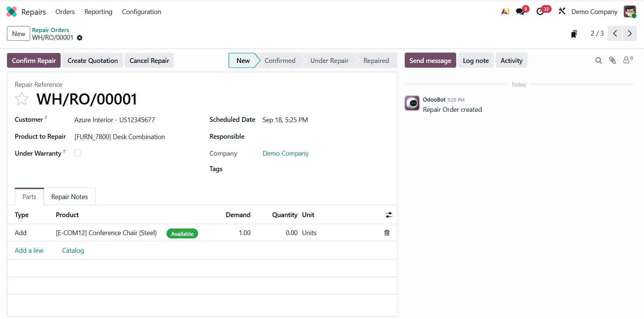Screen dimensions: 644x319
Task: Set status to Confirmed in status bar
Action: click(x=280, y=61)
